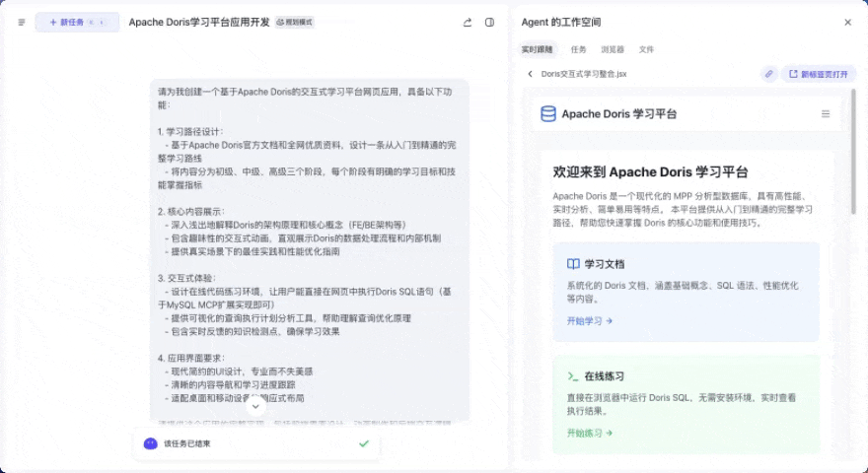Click the scroll-down chevron in the chat
Viewport: 868px width, 473px height.
(255, 406)
